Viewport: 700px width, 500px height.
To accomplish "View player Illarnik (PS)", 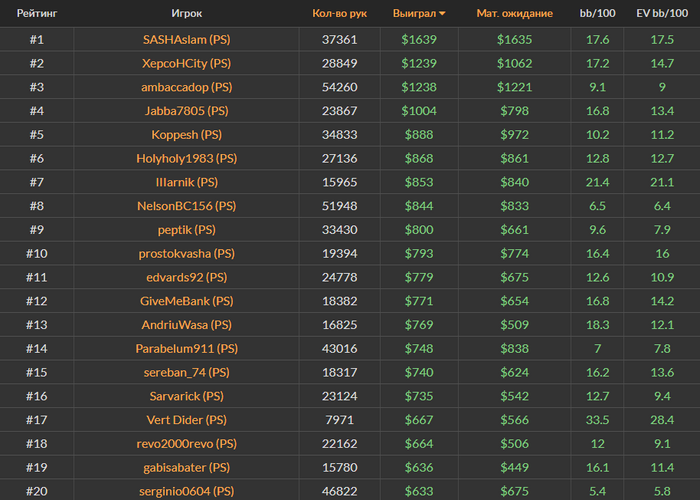I will click(x=187, y=182).
